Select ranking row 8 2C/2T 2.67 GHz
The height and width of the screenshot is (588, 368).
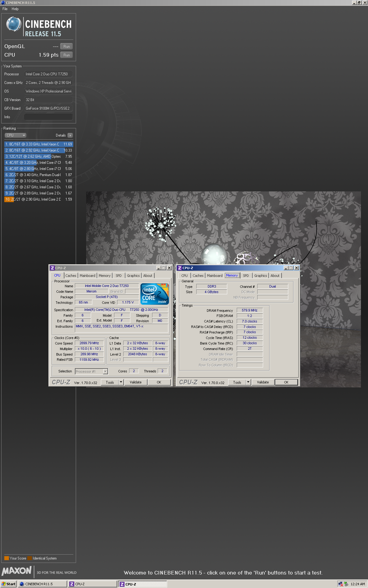coord(39,187)
